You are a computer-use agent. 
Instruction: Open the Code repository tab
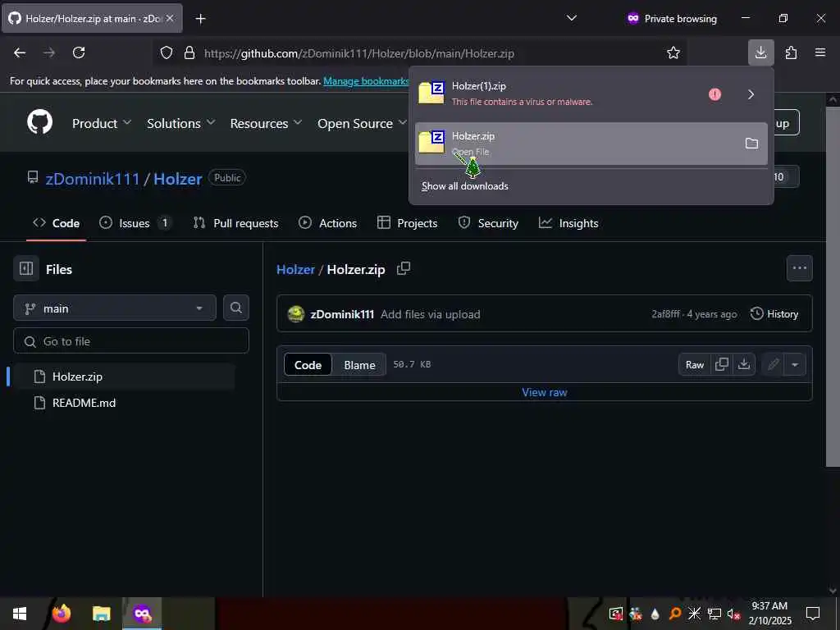point(57,223)
